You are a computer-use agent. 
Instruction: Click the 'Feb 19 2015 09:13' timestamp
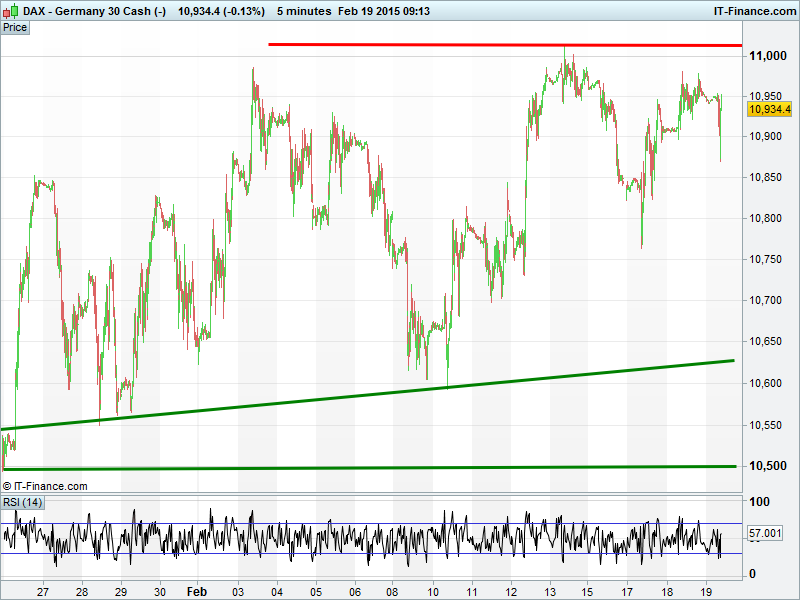click(384, 11)
